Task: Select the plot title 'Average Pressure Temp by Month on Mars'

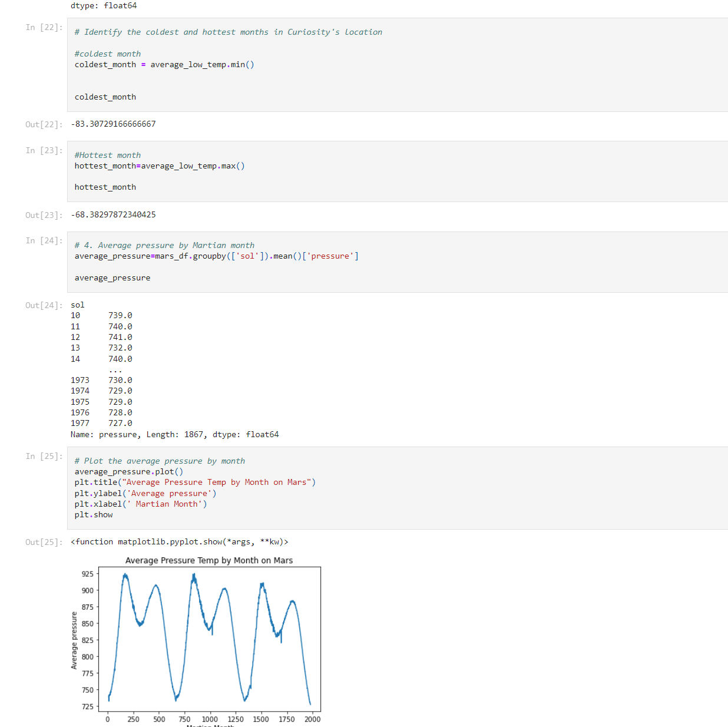Action: click(209, 560)
